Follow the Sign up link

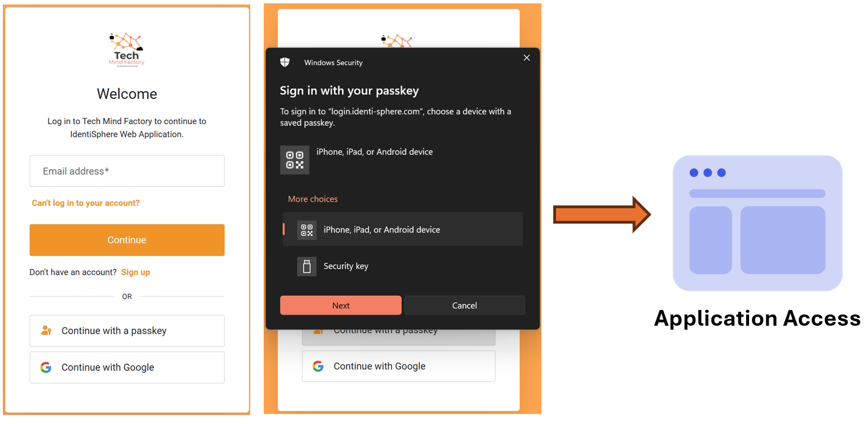[136, 272]
